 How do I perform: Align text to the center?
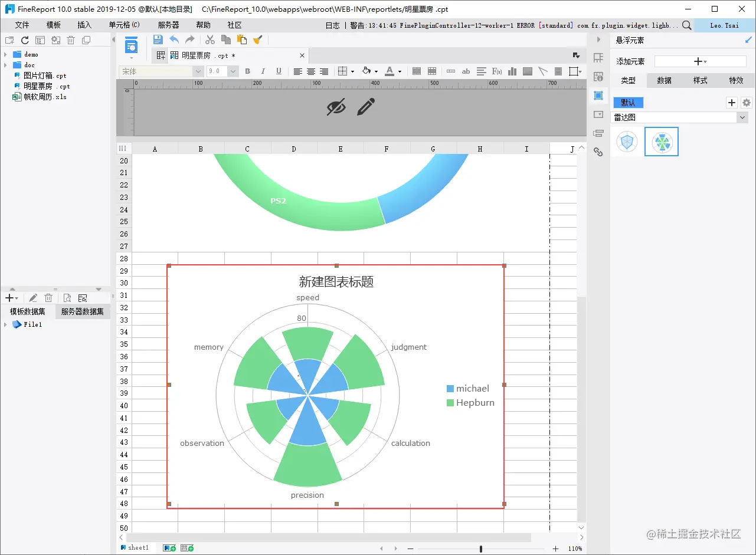311,71
